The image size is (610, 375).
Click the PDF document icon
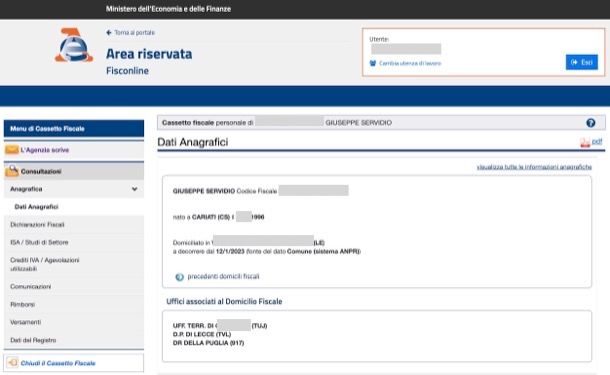coord(585,142)
